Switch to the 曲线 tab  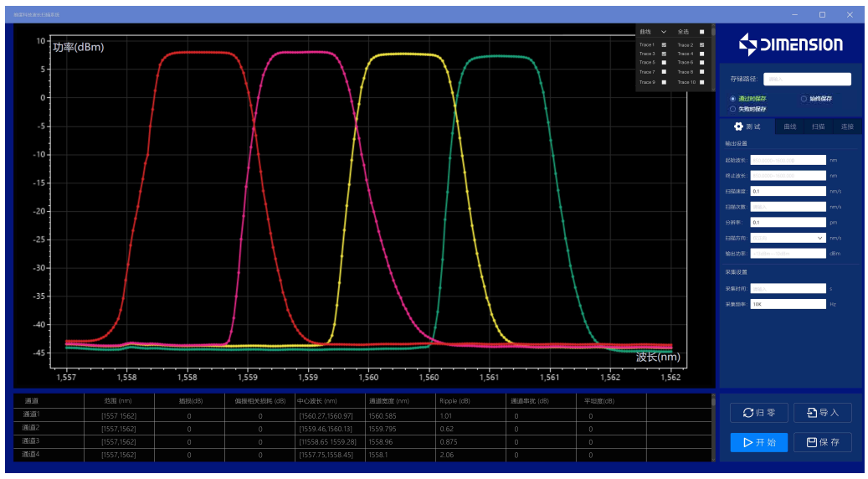point(789,126)
